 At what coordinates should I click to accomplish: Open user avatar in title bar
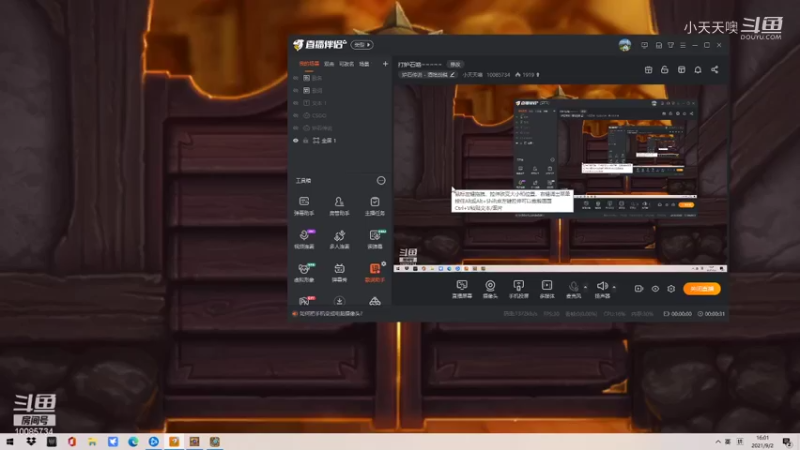click(624, 45)
